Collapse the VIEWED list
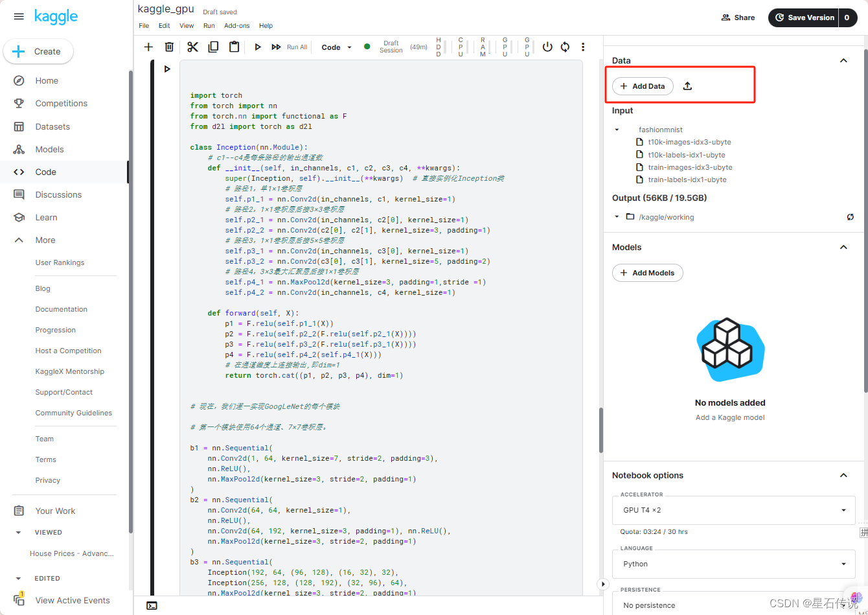The width and height of the screenshot is (868, 615). [19, 532]
